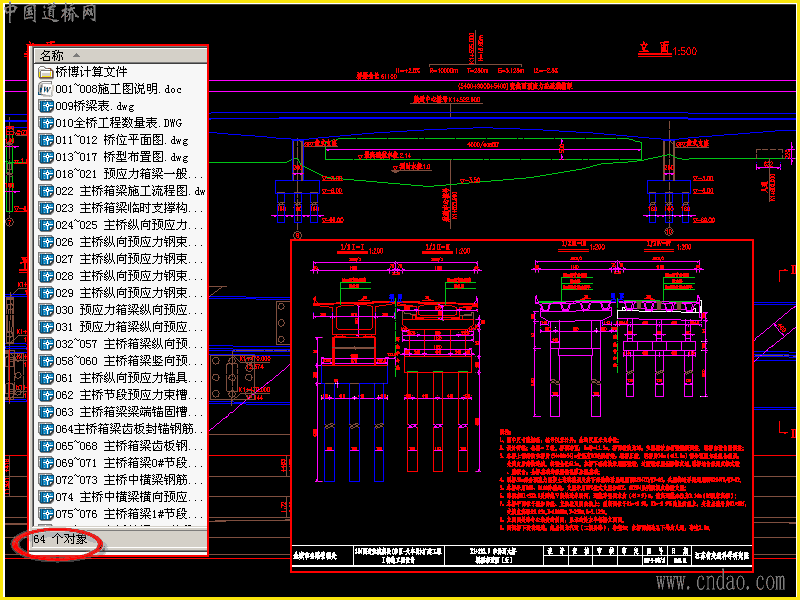Click the 075~076 主桥箱梁1#节段 file name

pyautogui.click(x=129, y=514)
